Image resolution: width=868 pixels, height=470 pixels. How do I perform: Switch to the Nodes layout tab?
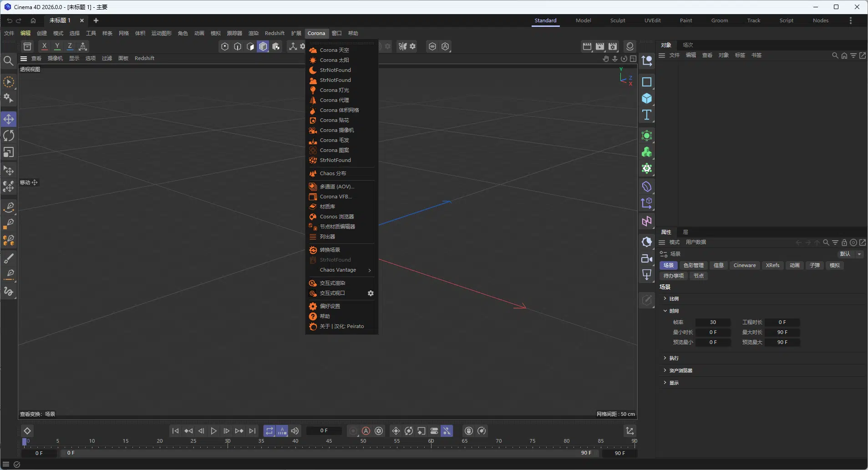click(820, 20)
